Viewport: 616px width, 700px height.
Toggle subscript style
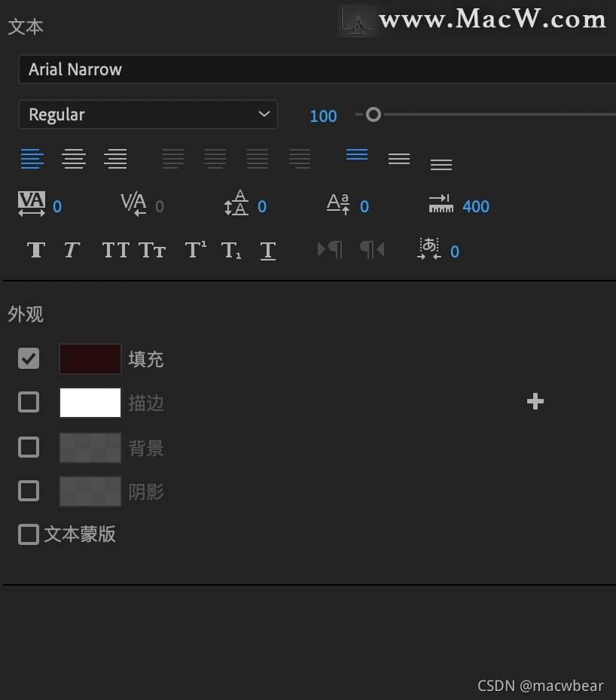tap(231, 251)
